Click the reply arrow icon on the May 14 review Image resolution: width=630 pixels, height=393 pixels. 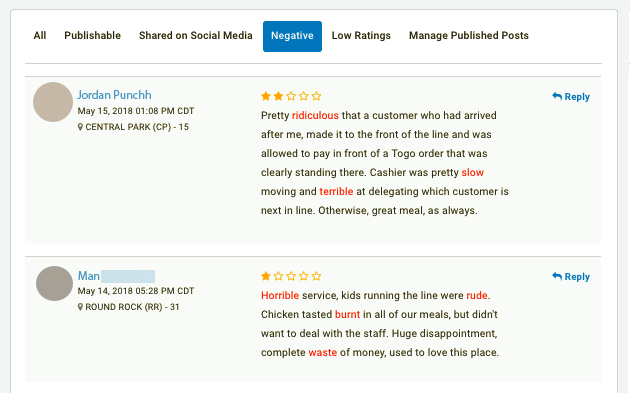[x=557, y=276]
